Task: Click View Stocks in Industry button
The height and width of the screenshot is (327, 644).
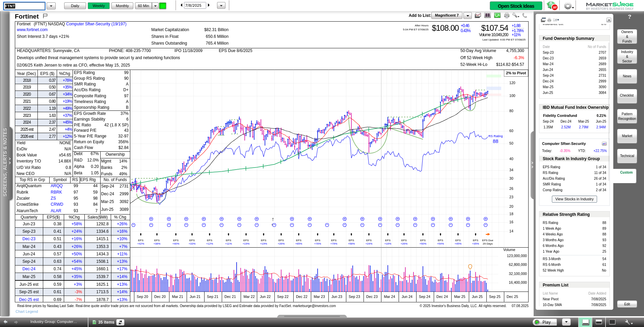Action: pos(574,199)
